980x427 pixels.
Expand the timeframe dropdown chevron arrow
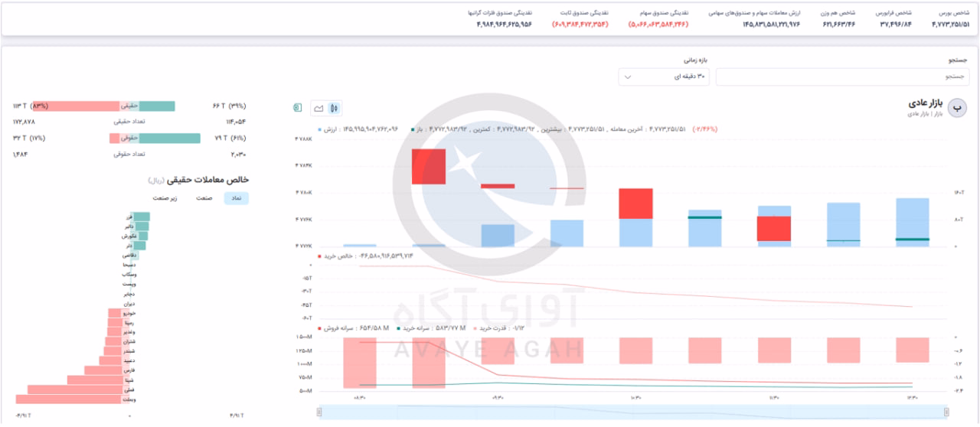(x=629, y=77)
